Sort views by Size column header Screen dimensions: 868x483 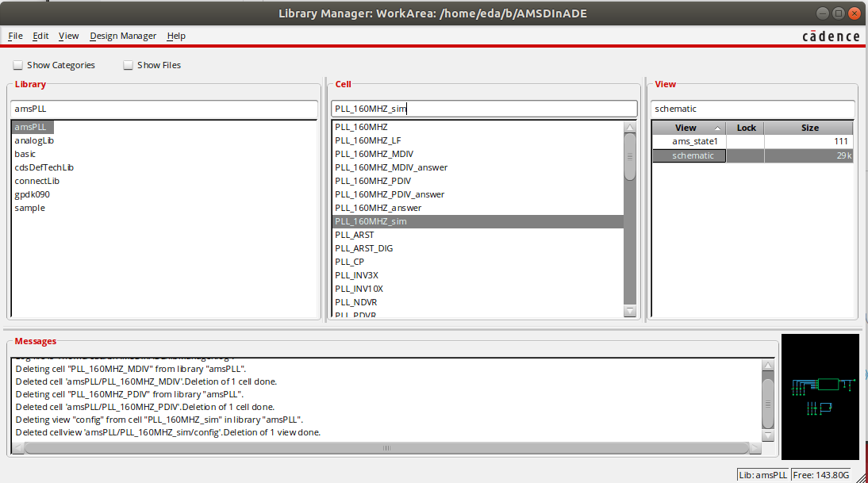[809, 128]
